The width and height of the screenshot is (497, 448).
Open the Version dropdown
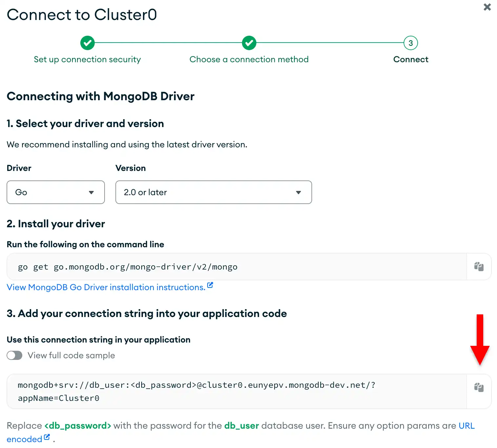(x=213, y=192)
